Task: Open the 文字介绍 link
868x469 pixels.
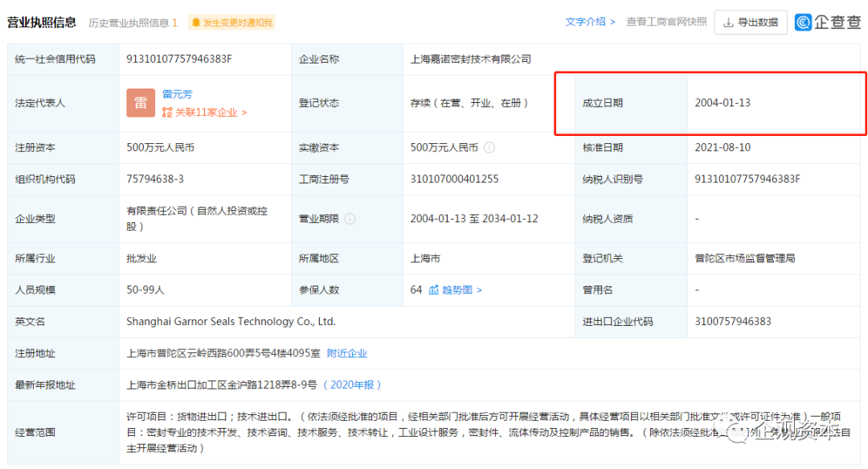Action: [x=590, y=23]
